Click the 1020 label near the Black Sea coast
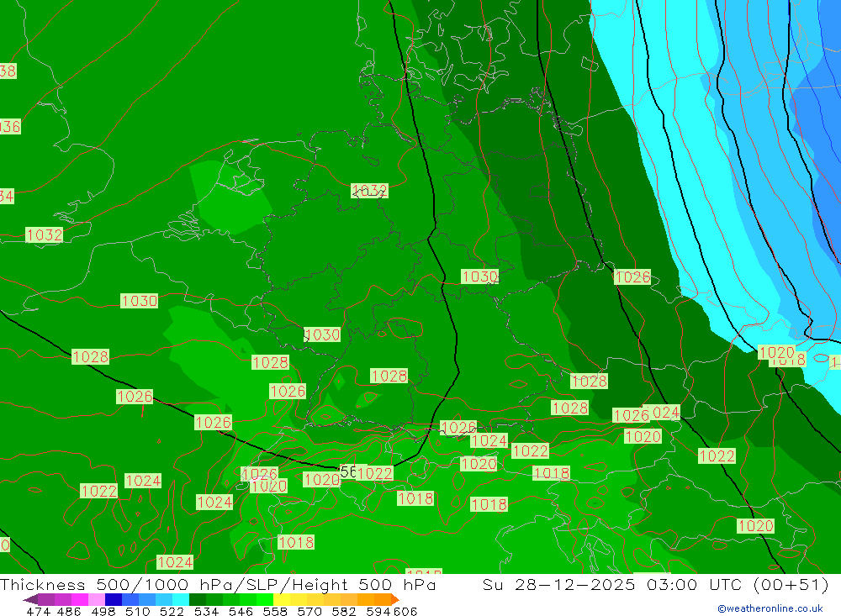 tap(756, 526)
